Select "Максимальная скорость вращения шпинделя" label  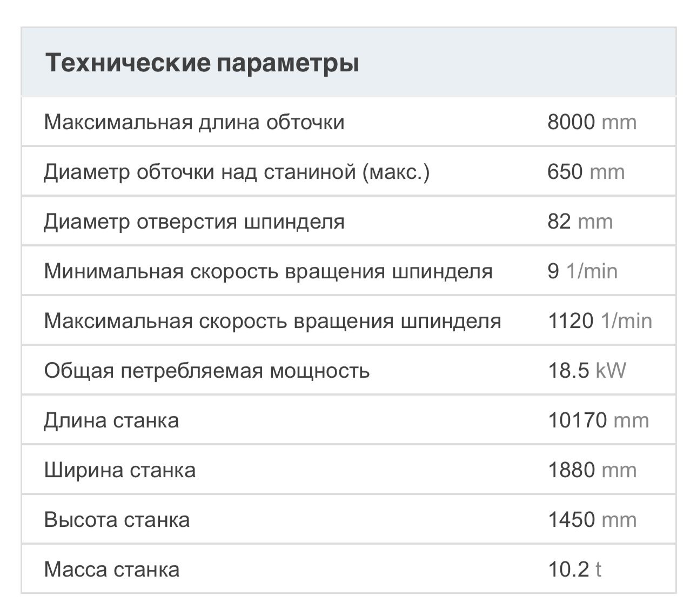pos(272,321)
